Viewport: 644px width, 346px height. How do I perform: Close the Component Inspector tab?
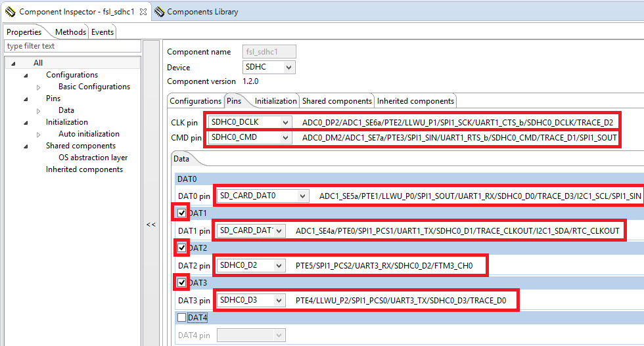pyautogui.click(x=143, y=12)
